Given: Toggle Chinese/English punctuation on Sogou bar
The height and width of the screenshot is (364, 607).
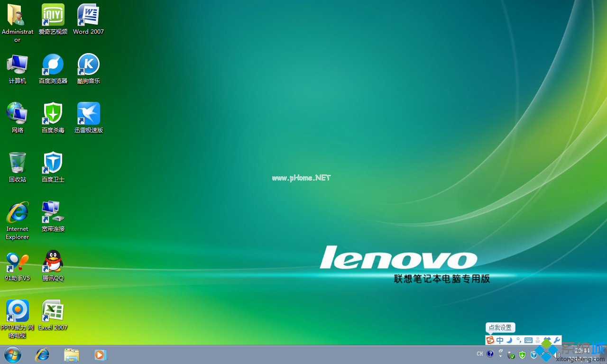Looking at the screenshot, I should click(x=518, y=340).
